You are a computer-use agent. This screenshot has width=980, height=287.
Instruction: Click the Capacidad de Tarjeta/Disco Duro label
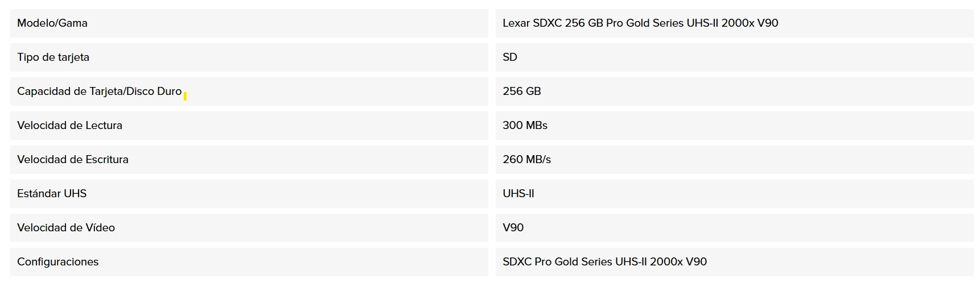99,91
